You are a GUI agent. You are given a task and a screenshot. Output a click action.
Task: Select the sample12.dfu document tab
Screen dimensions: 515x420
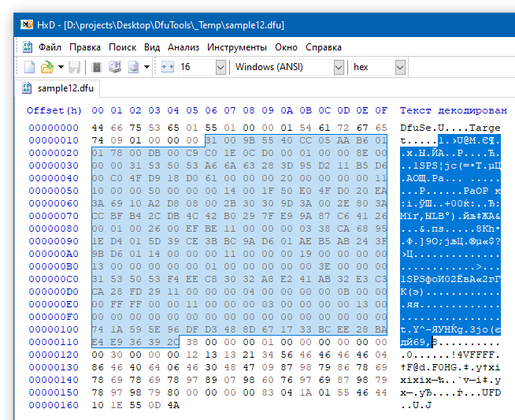pos(57,88)
